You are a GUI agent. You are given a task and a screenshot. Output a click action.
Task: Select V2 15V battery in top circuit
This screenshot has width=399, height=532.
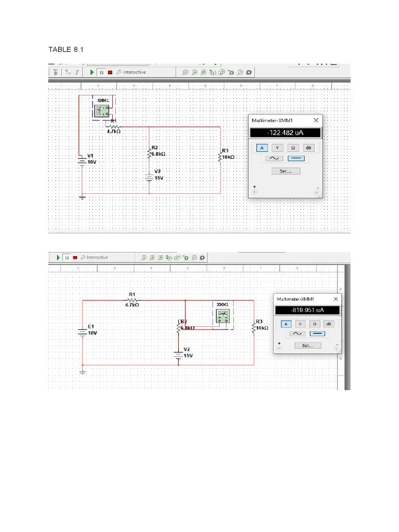tap(149, 178)
